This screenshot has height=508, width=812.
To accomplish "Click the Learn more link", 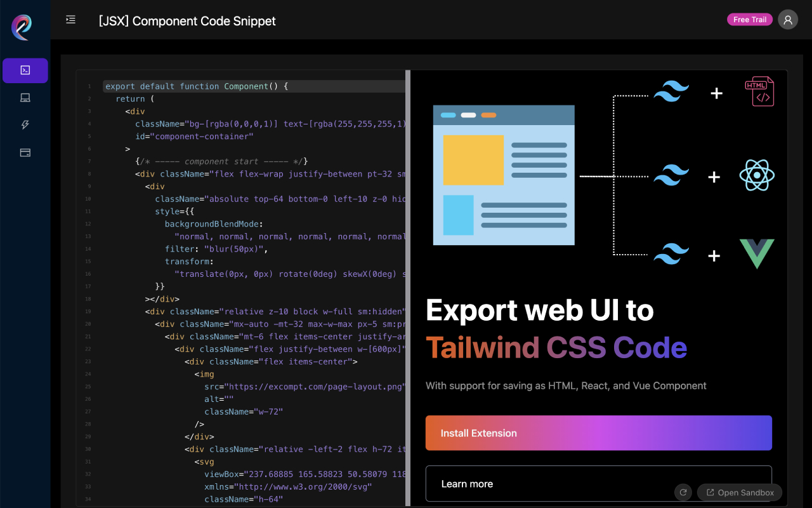I will [x=468, y=484].
